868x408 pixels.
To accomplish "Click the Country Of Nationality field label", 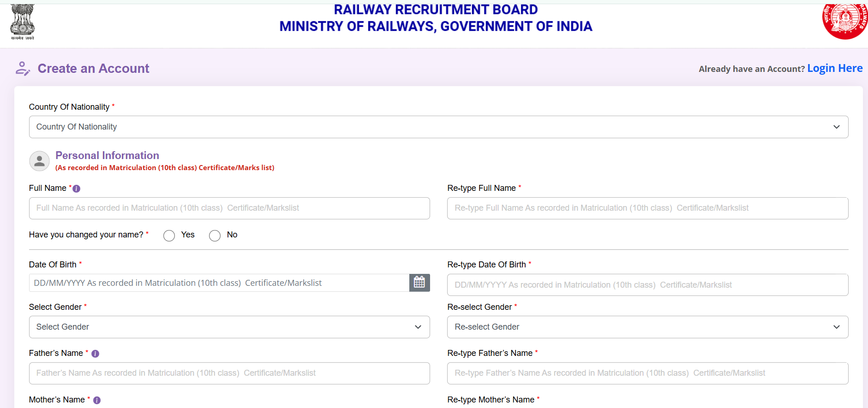I will [69, 107].
